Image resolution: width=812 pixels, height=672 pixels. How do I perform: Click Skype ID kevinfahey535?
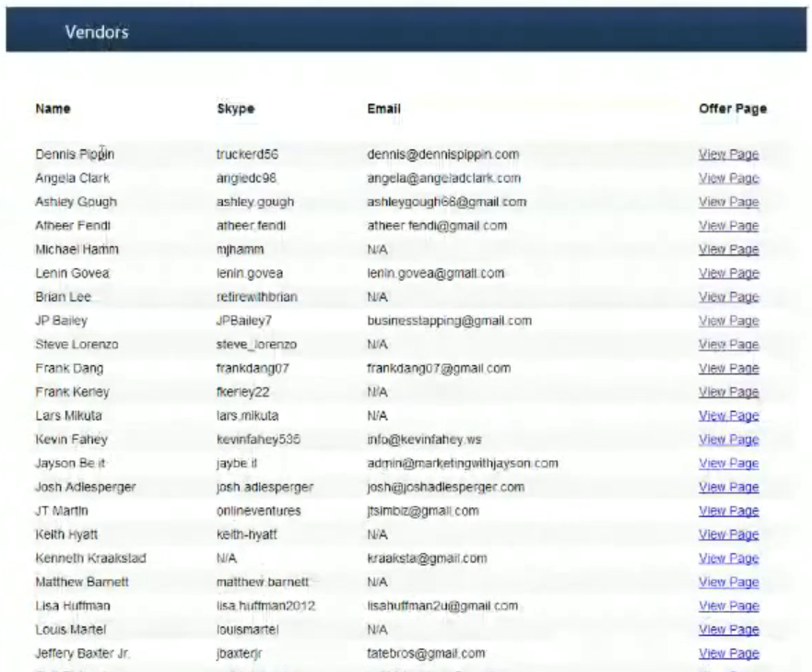[x=258, y=440]
